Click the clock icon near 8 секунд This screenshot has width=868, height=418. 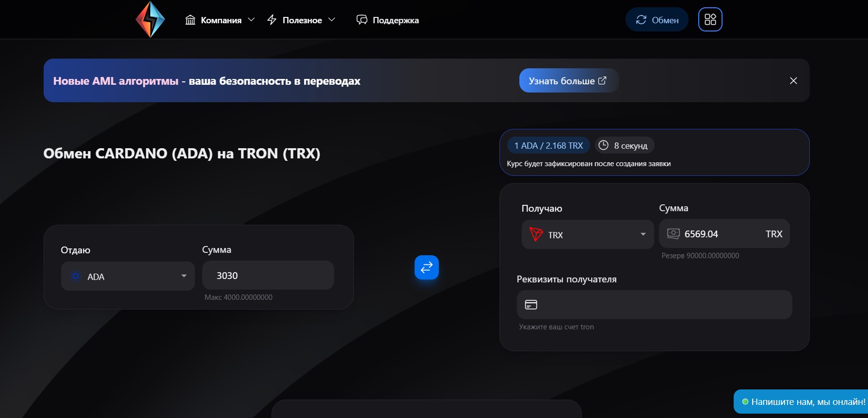click(x=603, y=145)
